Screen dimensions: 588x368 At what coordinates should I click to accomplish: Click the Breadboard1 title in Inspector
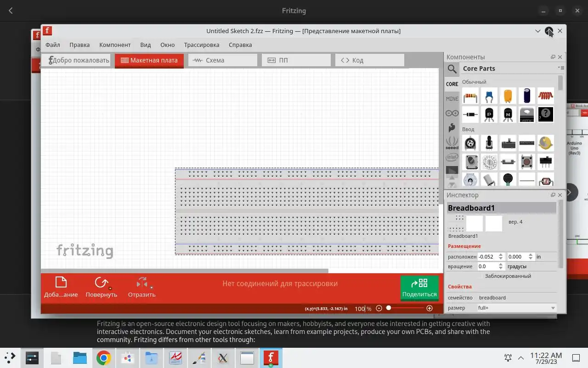click(x=502, y=208)
